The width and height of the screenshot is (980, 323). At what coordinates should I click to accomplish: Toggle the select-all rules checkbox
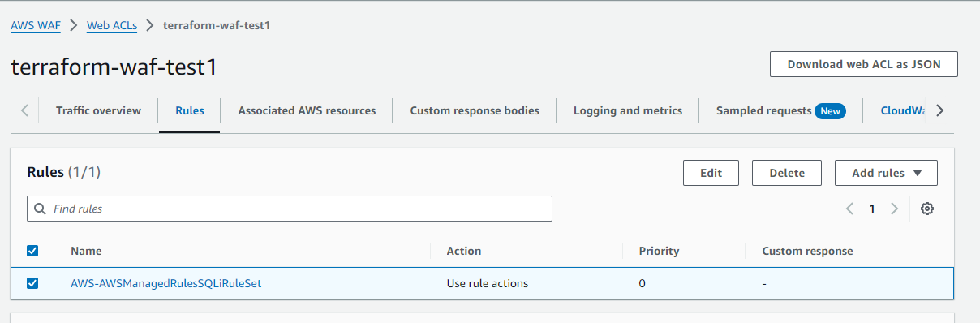point(32,251)
